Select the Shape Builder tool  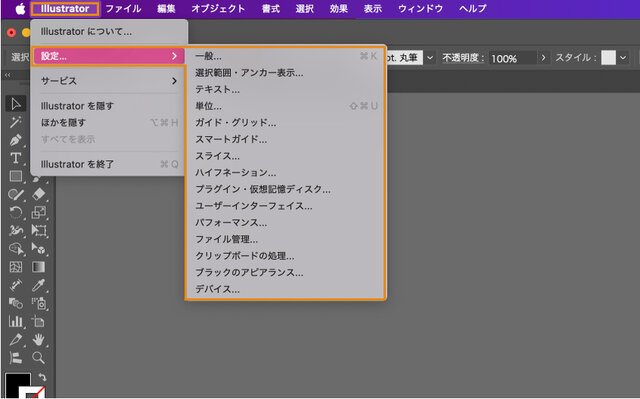pos(16,248)
